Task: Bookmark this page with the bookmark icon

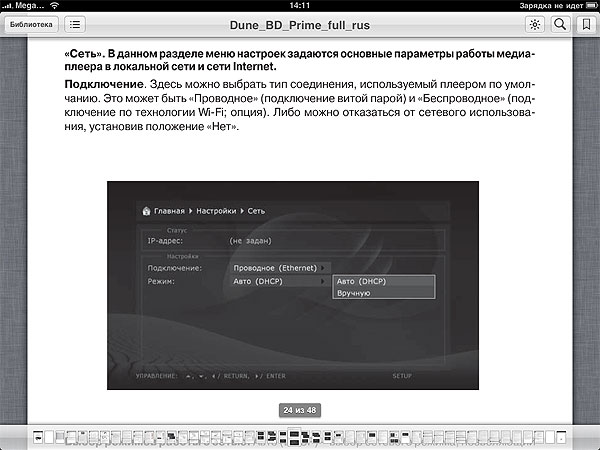Action: 585,24
